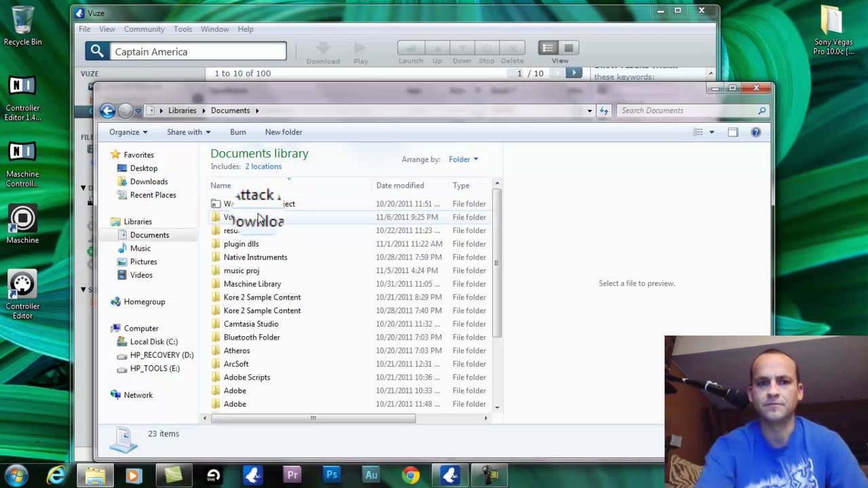Click New folder button

[283, 132]
